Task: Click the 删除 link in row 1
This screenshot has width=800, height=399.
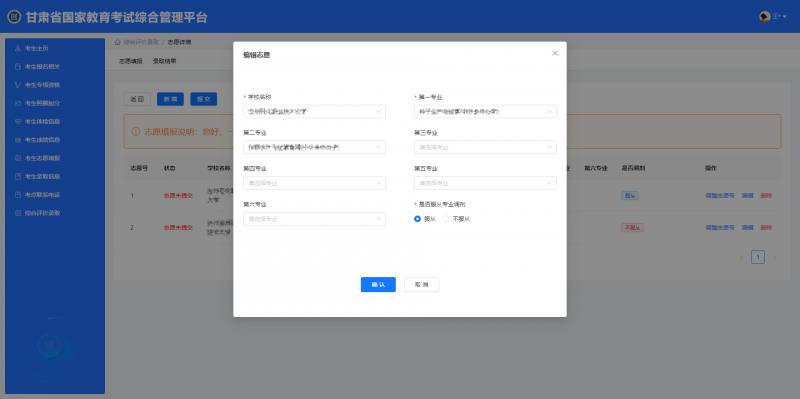Action: [766, 195]
